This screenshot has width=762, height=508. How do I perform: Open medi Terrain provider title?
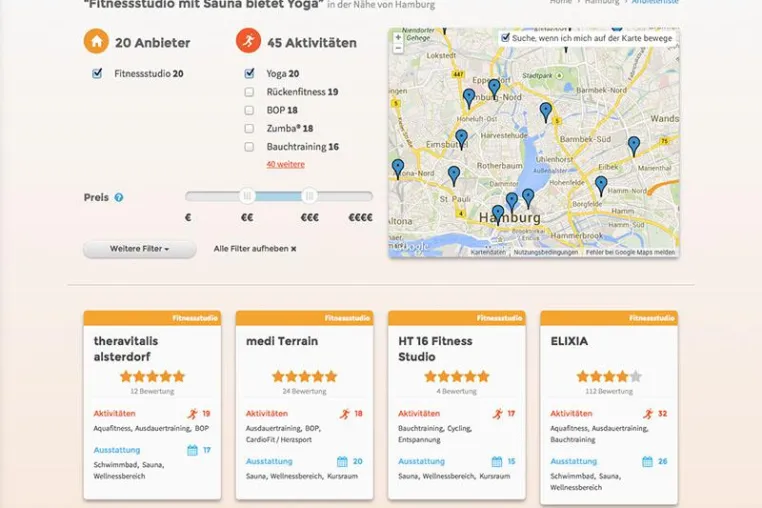tap(282, 341)
